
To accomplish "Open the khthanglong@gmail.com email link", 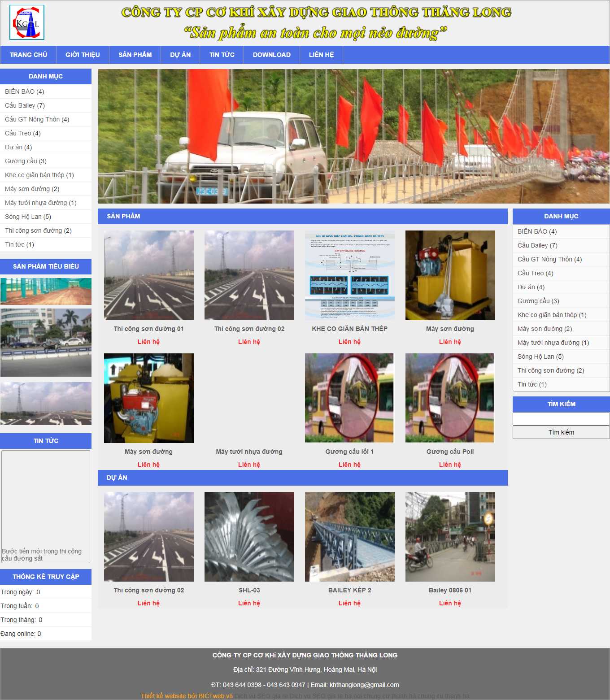I will pyautogui.click(x=366, y=685).
